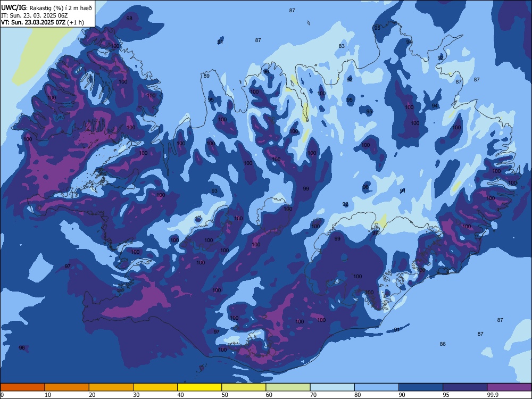Click the 'IT: Sun. 23. 03. 2025 06Z' line
Viewport: 532px width, 399px height.
pyautogui.click(x=34, y=15)
